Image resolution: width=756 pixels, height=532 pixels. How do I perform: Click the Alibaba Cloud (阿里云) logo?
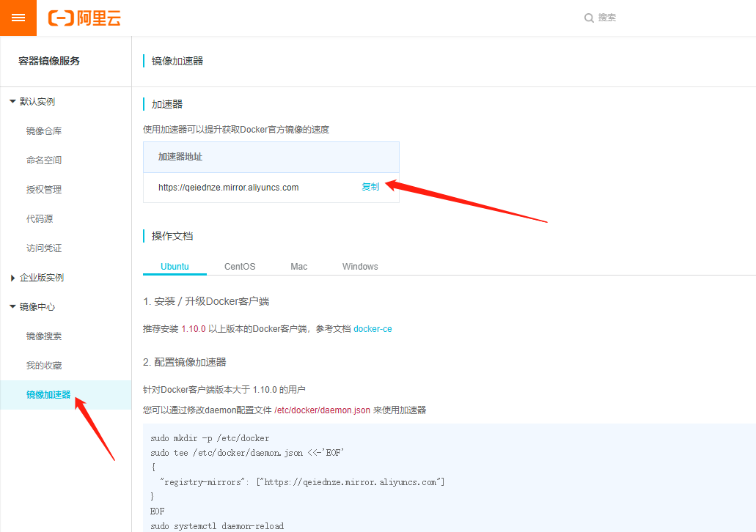84,18
